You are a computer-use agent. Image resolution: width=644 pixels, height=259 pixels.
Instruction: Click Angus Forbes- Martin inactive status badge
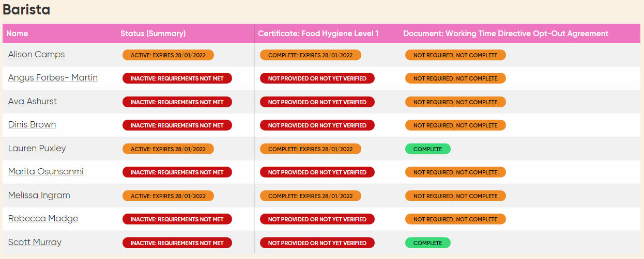[x=177, y=78]
